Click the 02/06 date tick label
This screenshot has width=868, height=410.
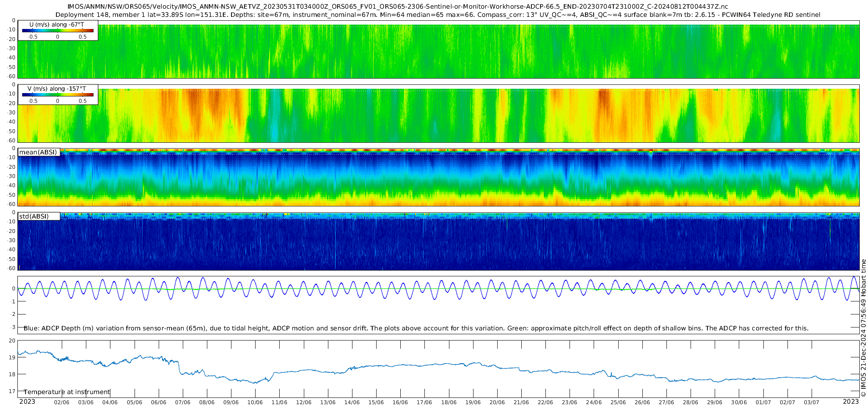tap(62, 402)
